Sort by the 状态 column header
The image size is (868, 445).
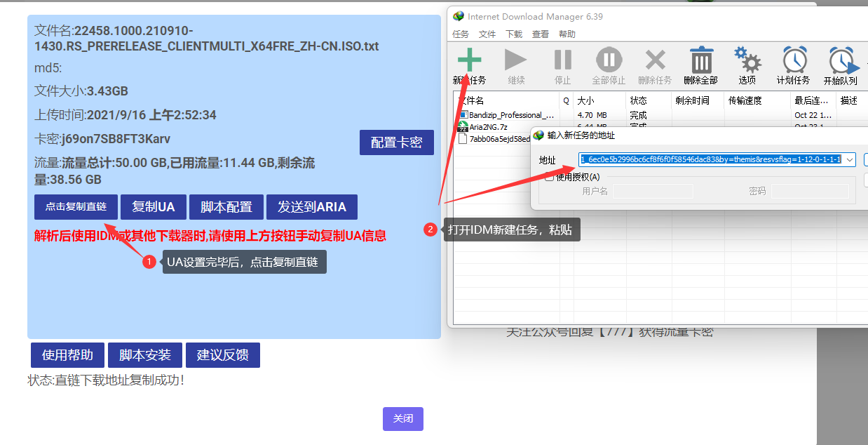[x=648, y=100]
